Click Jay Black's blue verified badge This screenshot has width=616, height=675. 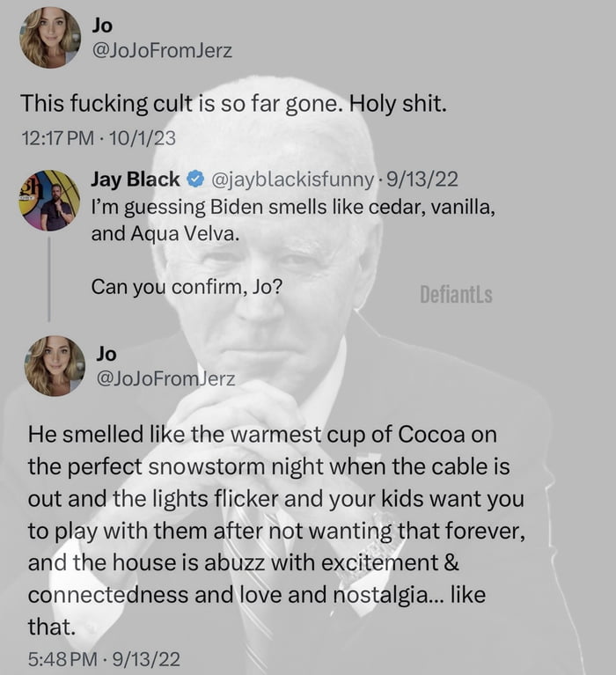[194, 180]
